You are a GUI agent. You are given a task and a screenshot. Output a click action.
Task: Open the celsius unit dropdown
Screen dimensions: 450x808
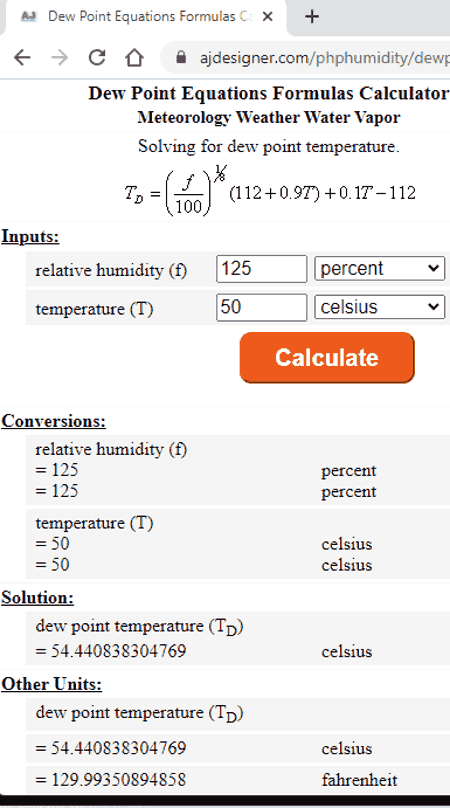(x=379, y=307)
